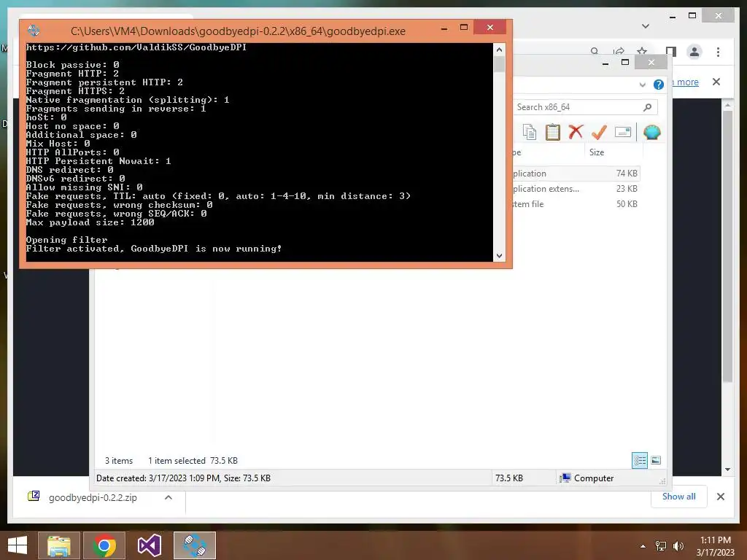This screenshot has width=747, height=560.
Task: Open Explorer help question mark icon
Action: tap(659, 85)
